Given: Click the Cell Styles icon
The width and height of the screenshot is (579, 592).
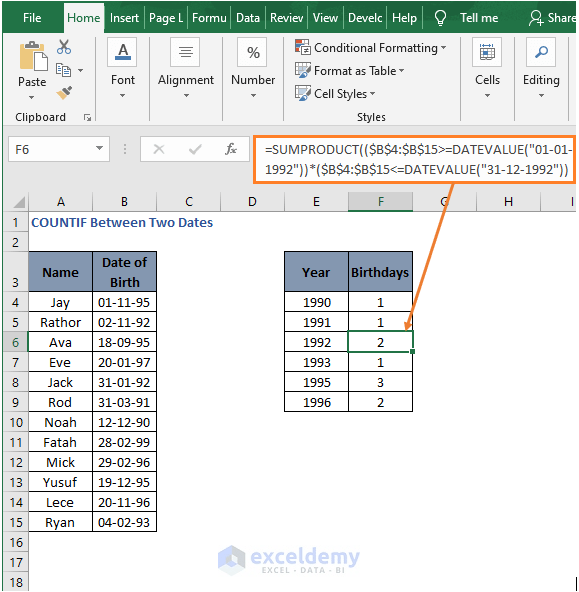Looking at the screenshot, I should tap(303, 93).
